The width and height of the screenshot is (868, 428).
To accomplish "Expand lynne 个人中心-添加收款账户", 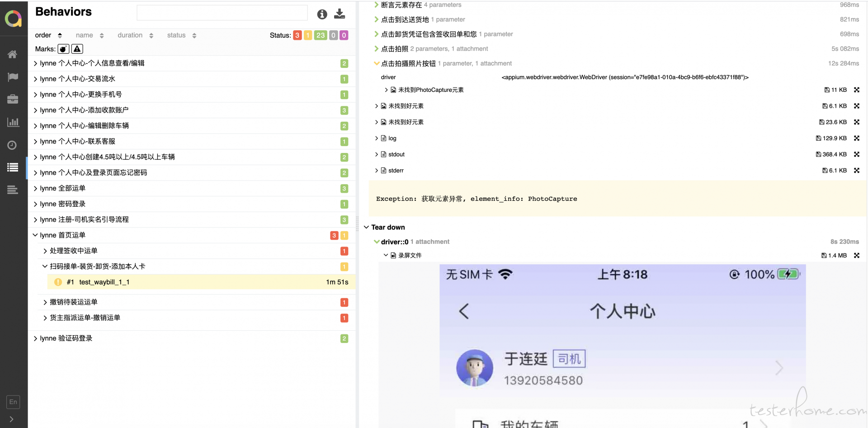I will 192,110.
